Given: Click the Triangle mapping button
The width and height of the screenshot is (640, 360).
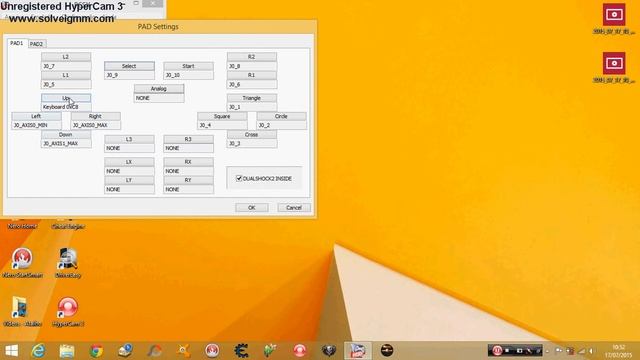Looking at the screenshot, I should 251,98.
